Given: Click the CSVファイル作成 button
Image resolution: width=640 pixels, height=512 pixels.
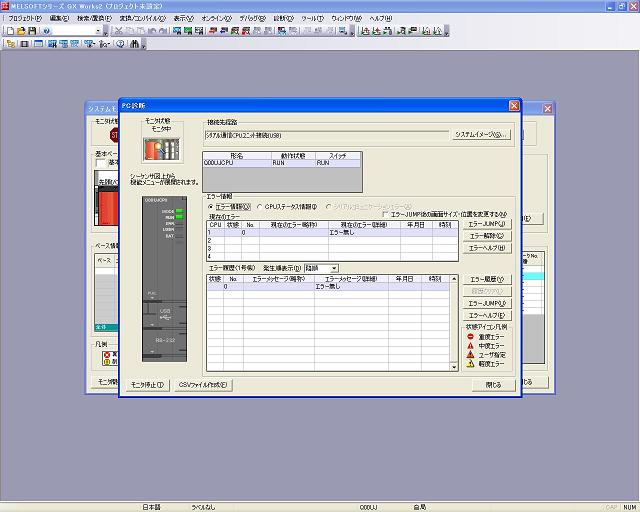Looking at the screenshot, I should pos(203,385).
